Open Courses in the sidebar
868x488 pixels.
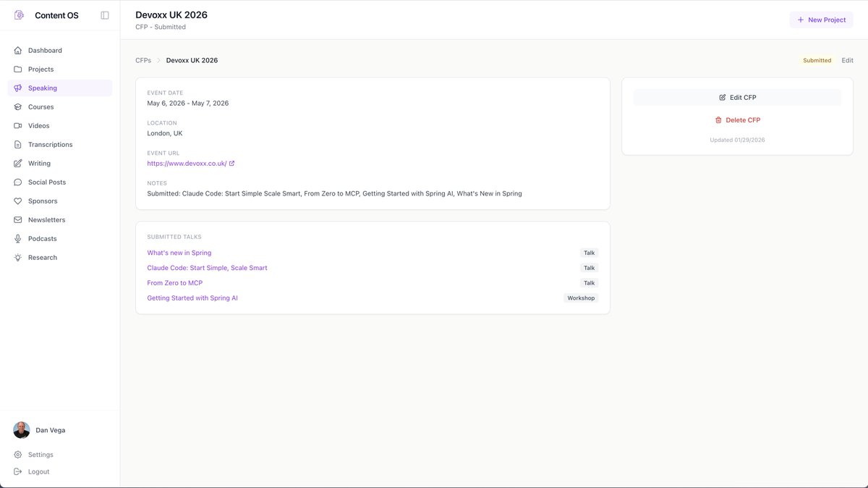[x=60, y=107]
